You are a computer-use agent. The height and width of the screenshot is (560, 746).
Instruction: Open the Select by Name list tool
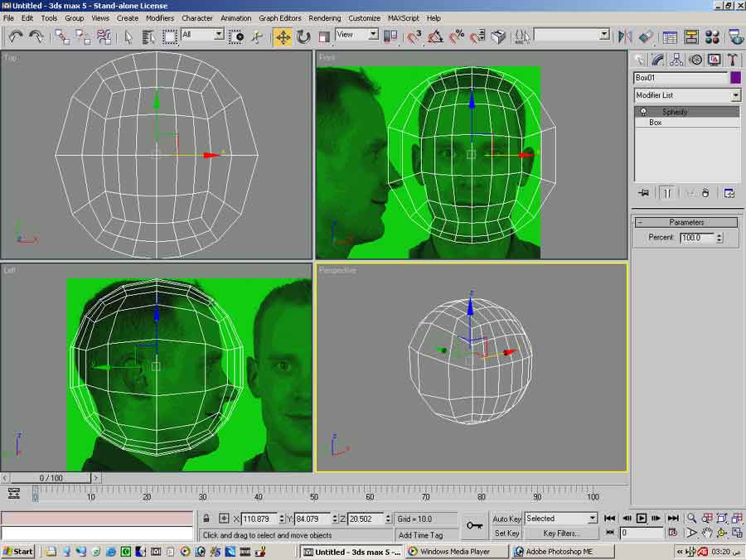(x=148, y=36)
